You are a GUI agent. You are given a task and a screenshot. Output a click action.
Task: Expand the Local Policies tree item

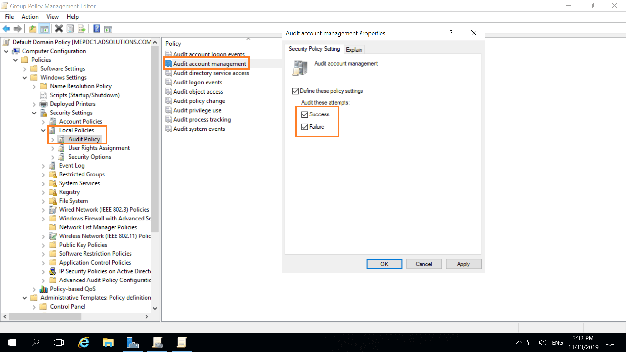43,130
